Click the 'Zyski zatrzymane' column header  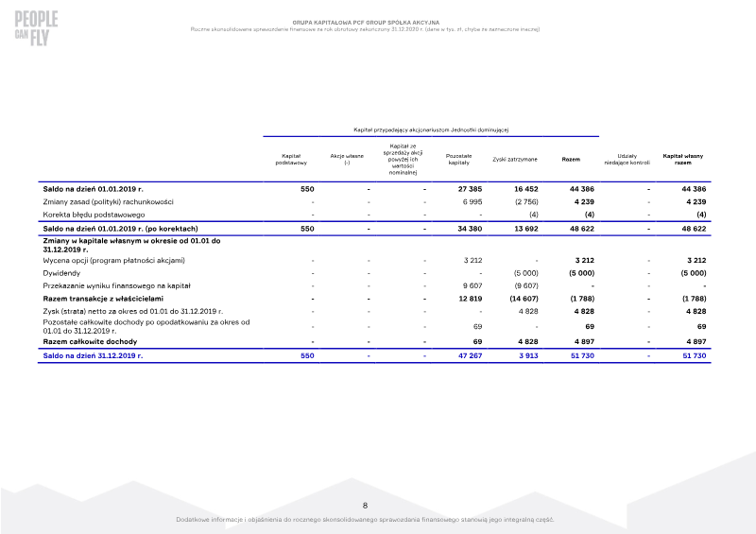515,160
